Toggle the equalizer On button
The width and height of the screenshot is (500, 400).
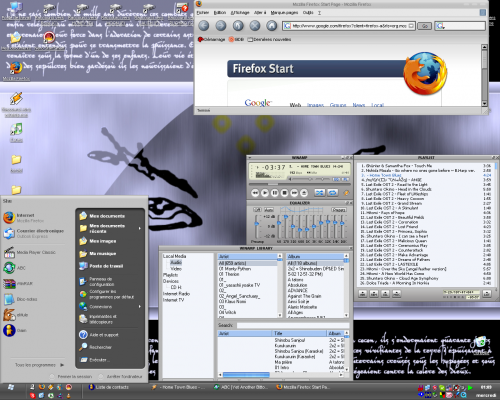click(257, 210)
